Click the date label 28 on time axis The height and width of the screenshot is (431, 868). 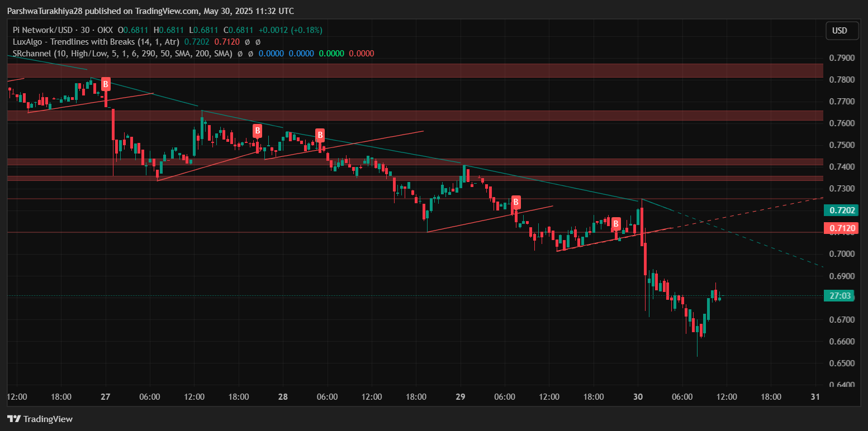pyautogui.click(x=283, y=397)
